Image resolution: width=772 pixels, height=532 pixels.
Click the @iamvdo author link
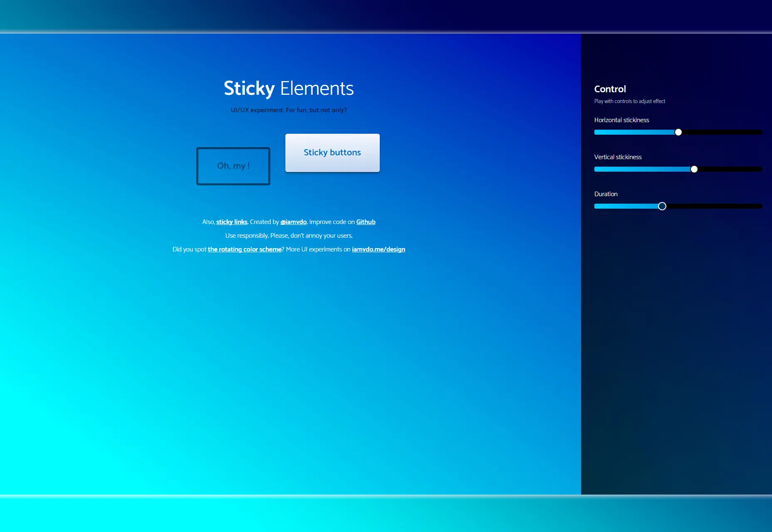(x=293, y=222)
